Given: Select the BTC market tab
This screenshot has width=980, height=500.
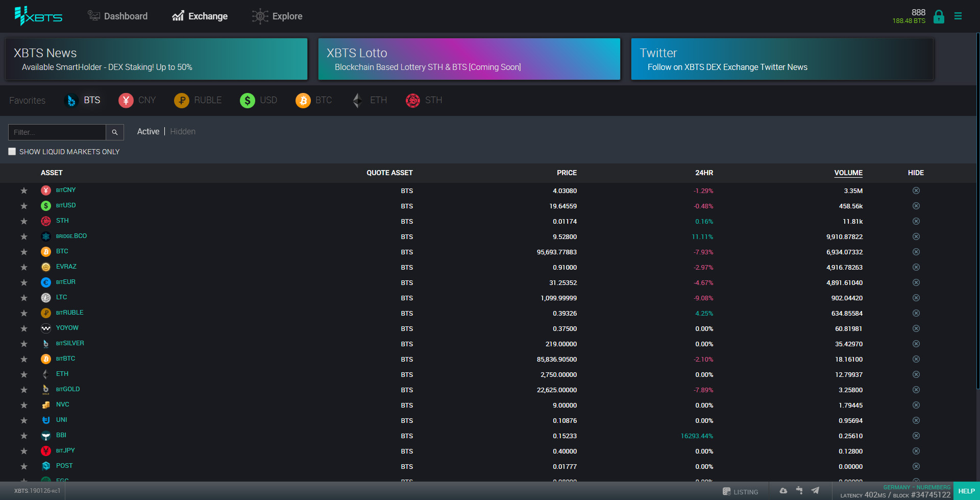Looking at the screenshot, I should [x=314, y=101].
